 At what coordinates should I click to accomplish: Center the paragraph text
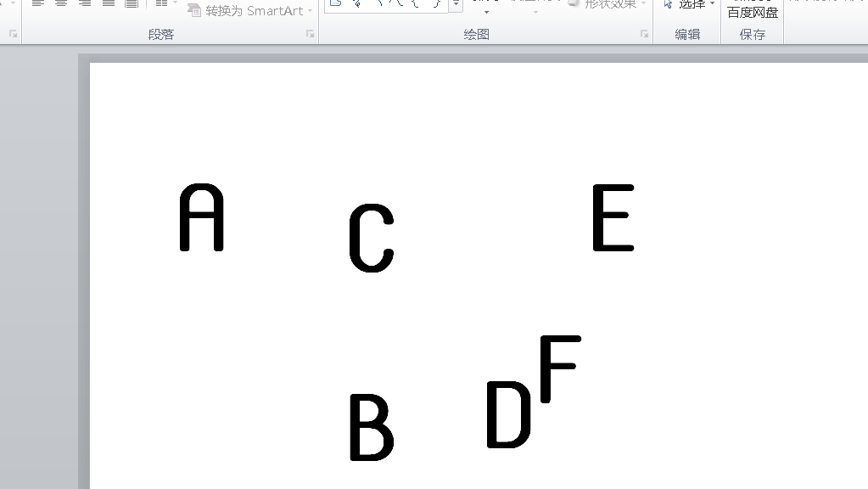click(61, 4)
